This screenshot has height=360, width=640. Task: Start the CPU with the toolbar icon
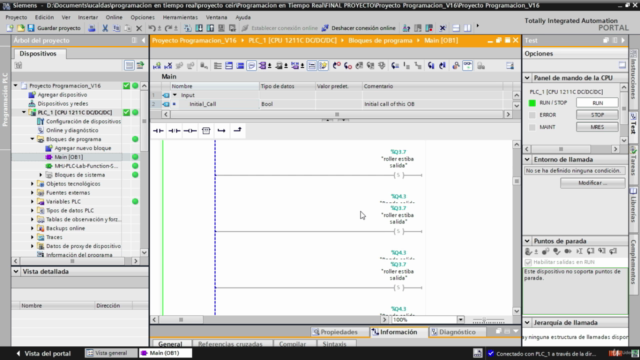(418, 28)
